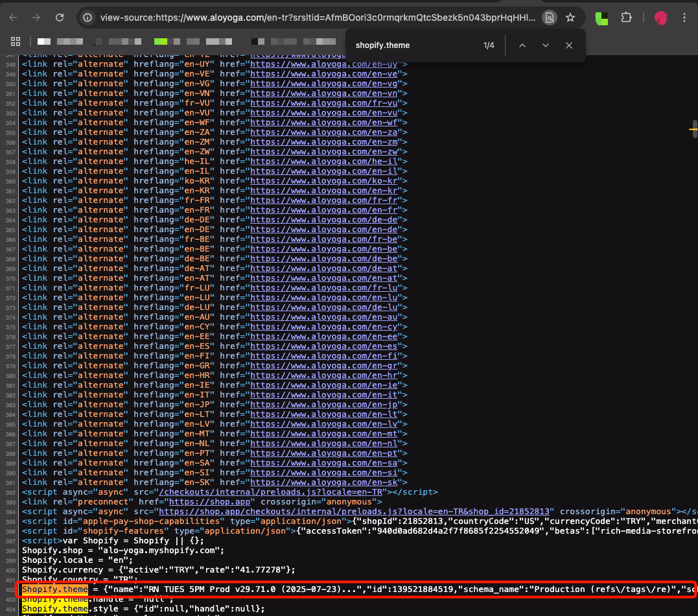Open the Chrome profile avatar
Image resolution: width=698 pixels, height=616 pixels.
point(660,18)
